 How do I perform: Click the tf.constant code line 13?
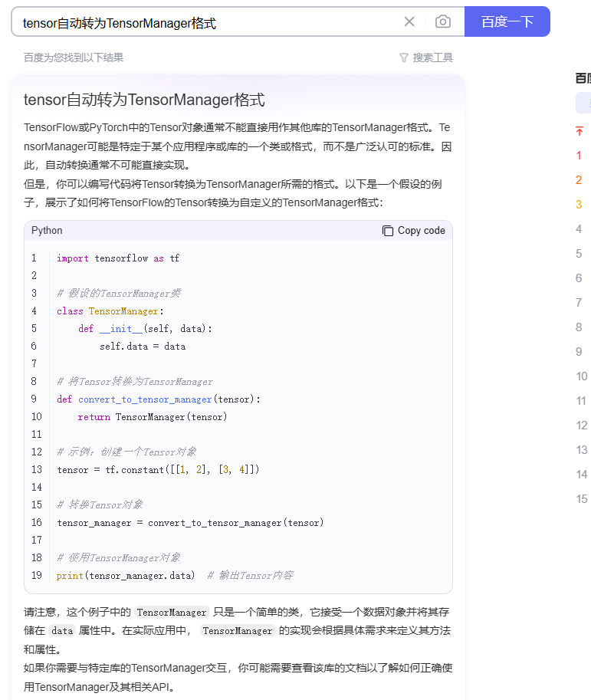158,470
